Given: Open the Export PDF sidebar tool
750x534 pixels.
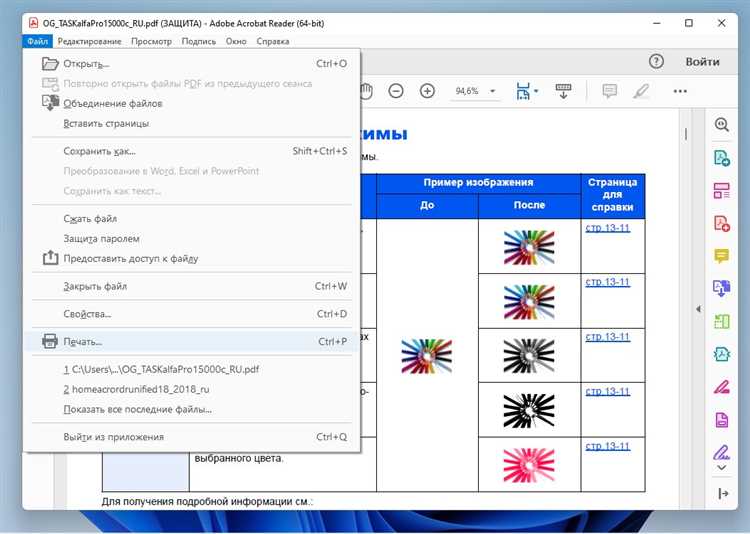Looking at the screenshot, I should (721, 157).
